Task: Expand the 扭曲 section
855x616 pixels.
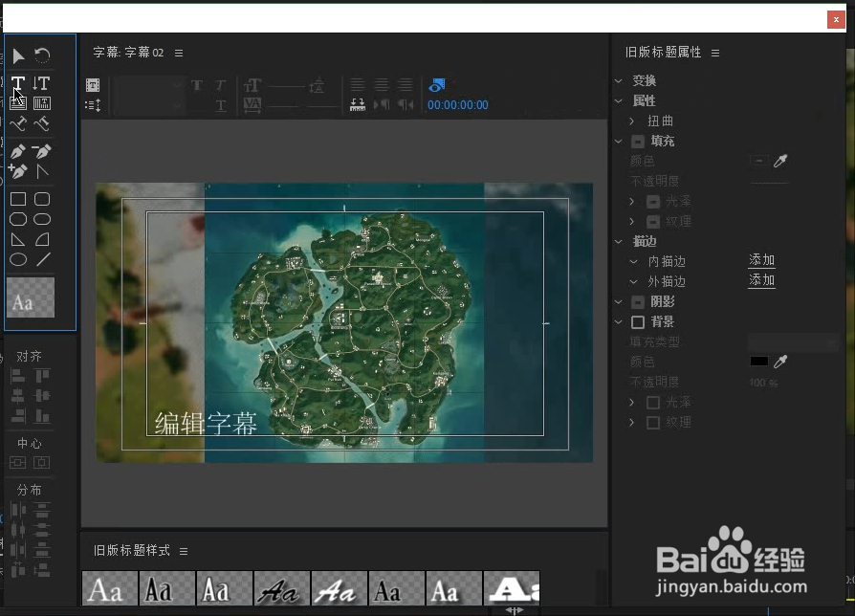Action: click(x=632, y=121)
